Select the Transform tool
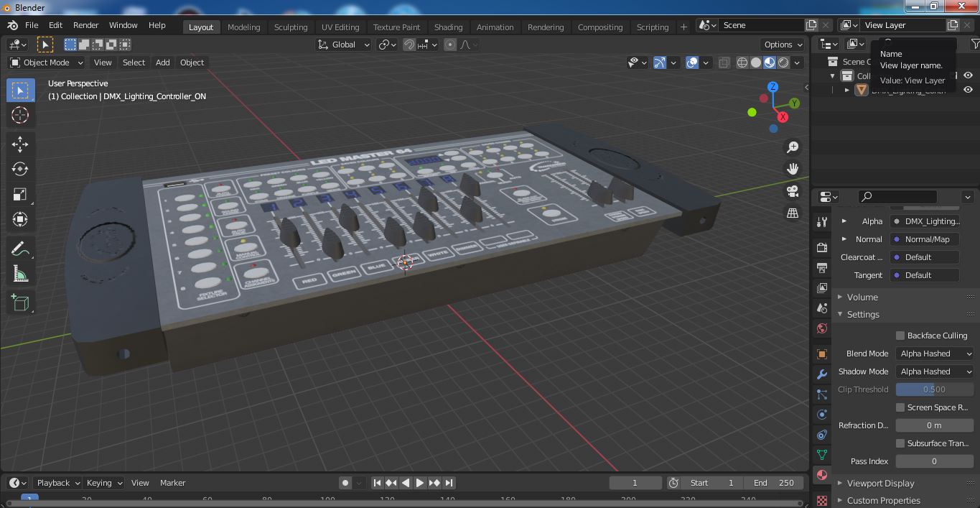The height and width of the screenshot is (508, 980). point(20,219)
